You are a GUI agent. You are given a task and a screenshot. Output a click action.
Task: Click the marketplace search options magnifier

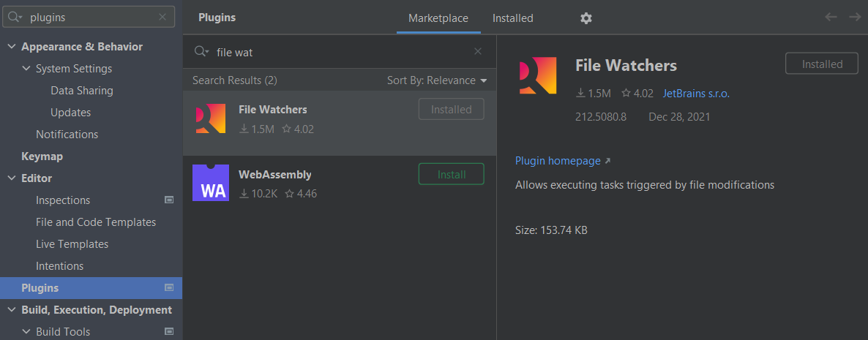point(201,52)
